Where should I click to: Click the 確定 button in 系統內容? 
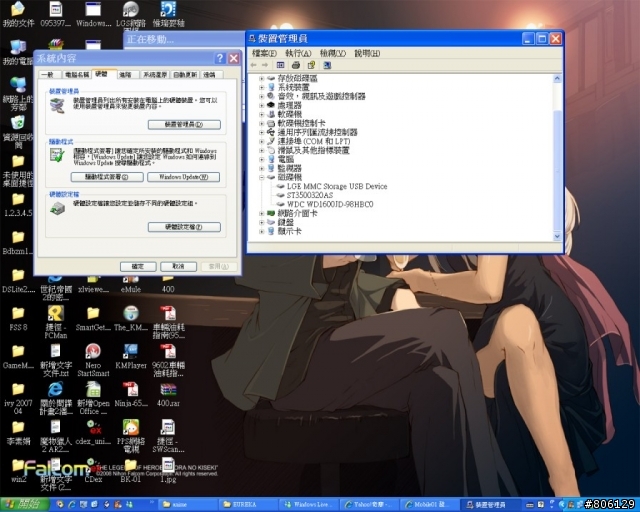click(138, 266)
